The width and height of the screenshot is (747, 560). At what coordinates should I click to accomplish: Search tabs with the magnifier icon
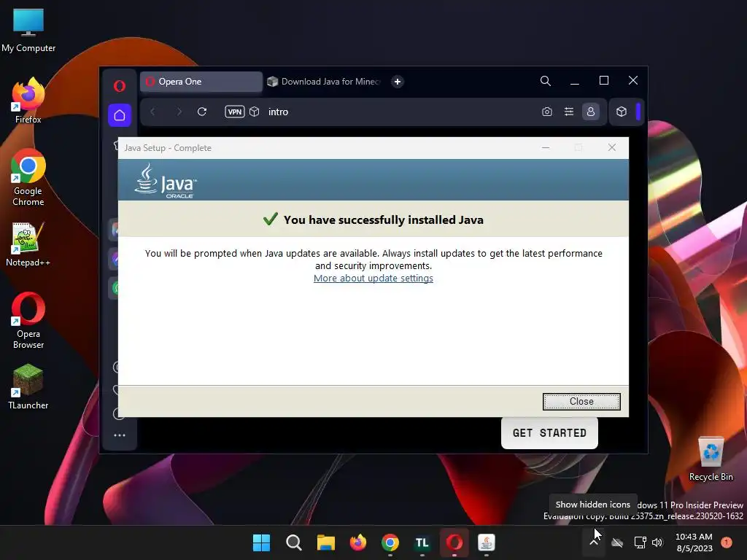[546, 81]
